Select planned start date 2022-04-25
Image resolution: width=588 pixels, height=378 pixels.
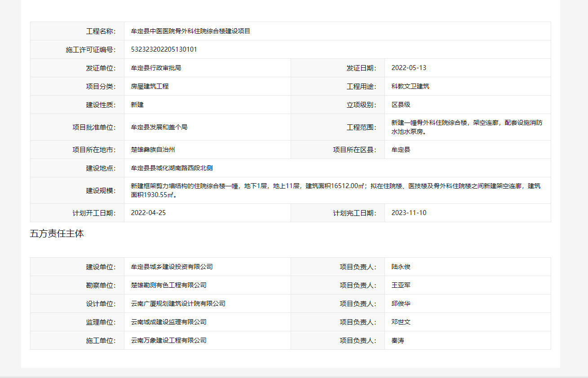pos(148,213)
